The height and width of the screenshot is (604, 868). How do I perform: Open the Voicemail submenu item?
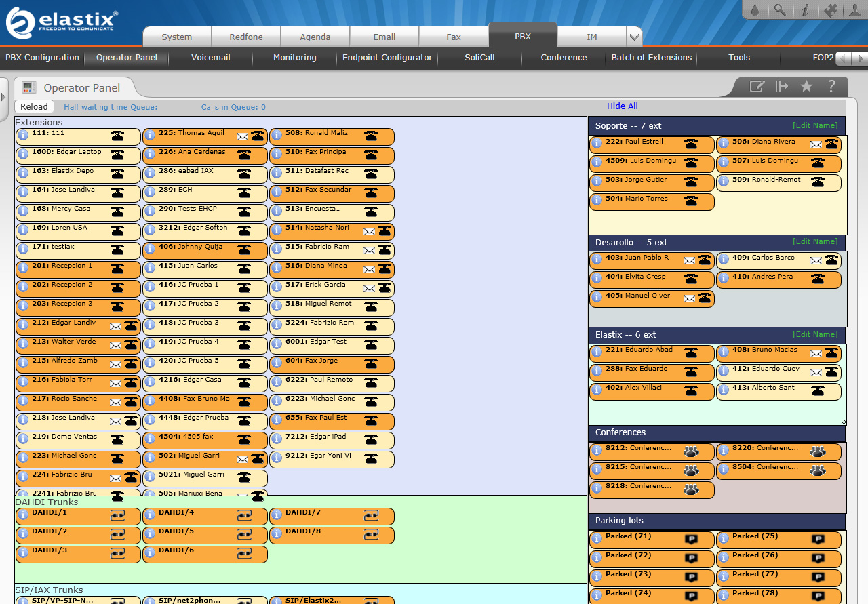[x=210, y=58]
